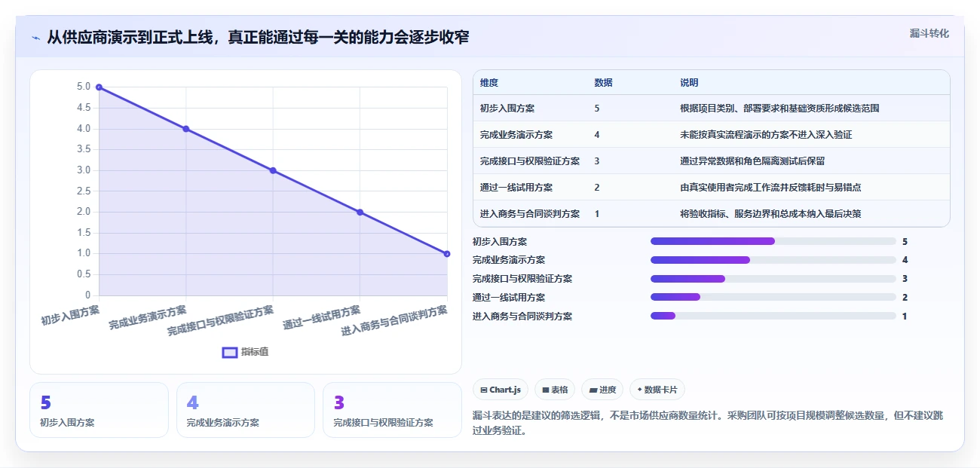
Task: Click the progress list label 通过一线试用方案
Action: [509, 298]
